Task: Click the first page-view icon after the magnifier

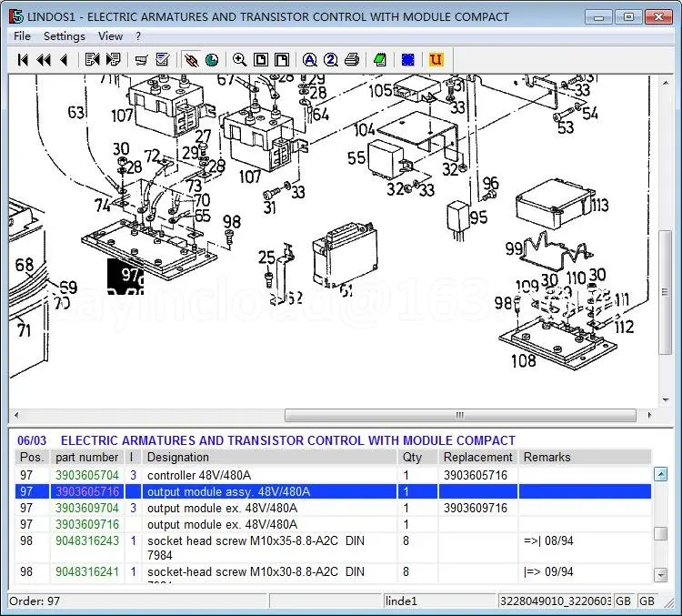Action: point(261,60)
